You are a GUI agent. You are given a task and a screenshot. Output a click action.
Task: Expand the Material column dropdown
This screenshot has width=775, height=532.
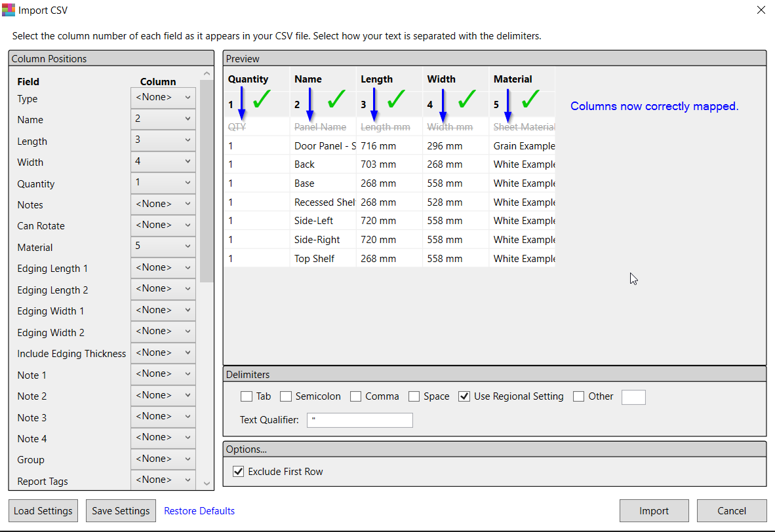[163, 247]
